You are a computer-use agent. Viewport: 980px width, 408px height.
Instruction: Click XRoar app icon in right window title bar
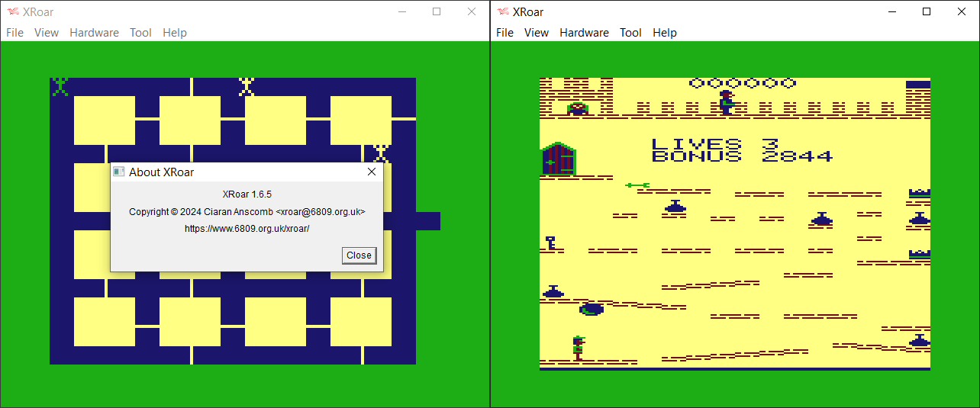point(503,11)
